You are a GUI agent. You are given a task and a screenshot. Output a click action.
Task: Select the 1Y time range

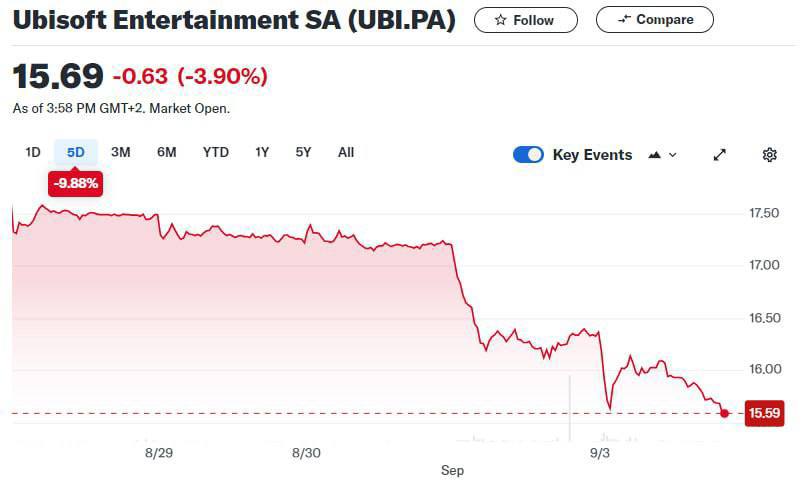tap(262, 152)
